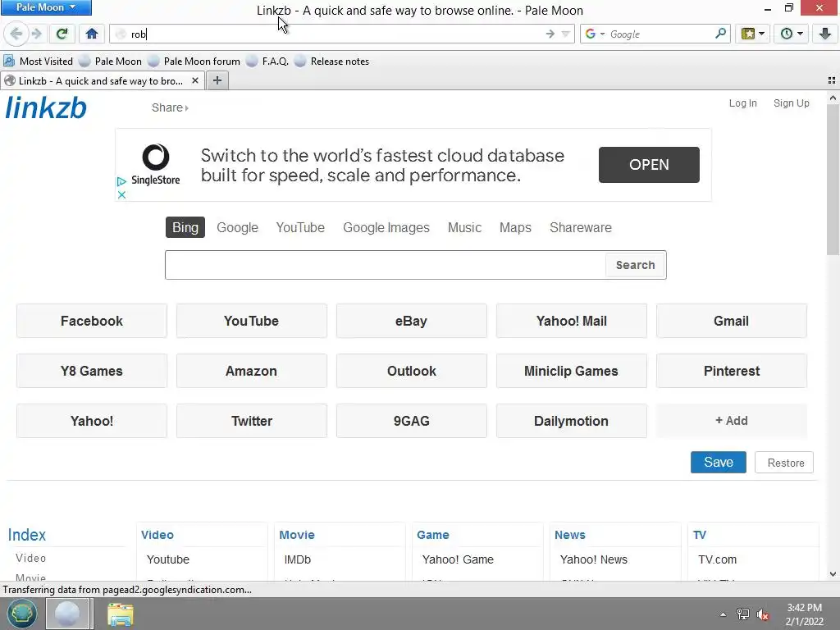
Task: Open the list all tabs button
Action: 832,81
